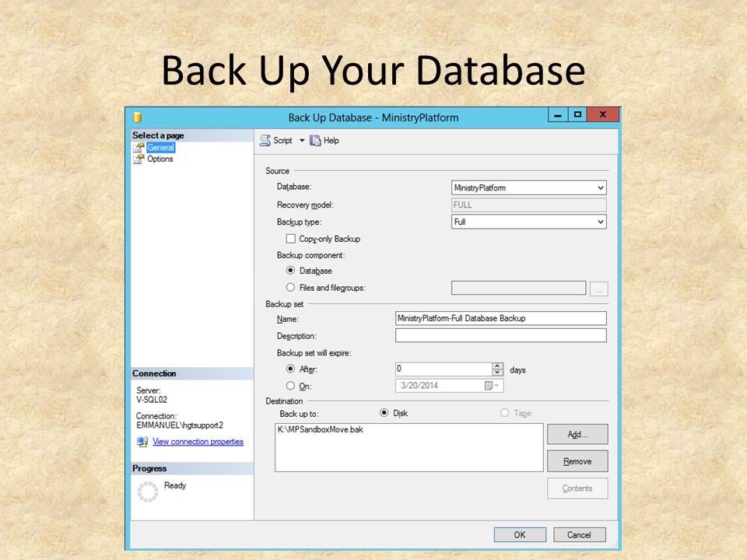Click the Description field
This screenshot has height=560, width=747.
click(x=500, y=335)
